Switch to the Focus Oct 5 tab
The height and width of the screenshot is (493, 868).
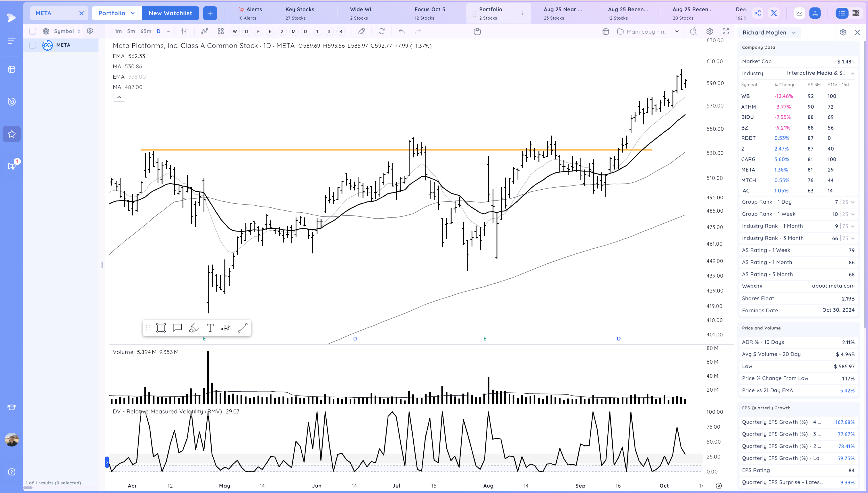(430, 13)
